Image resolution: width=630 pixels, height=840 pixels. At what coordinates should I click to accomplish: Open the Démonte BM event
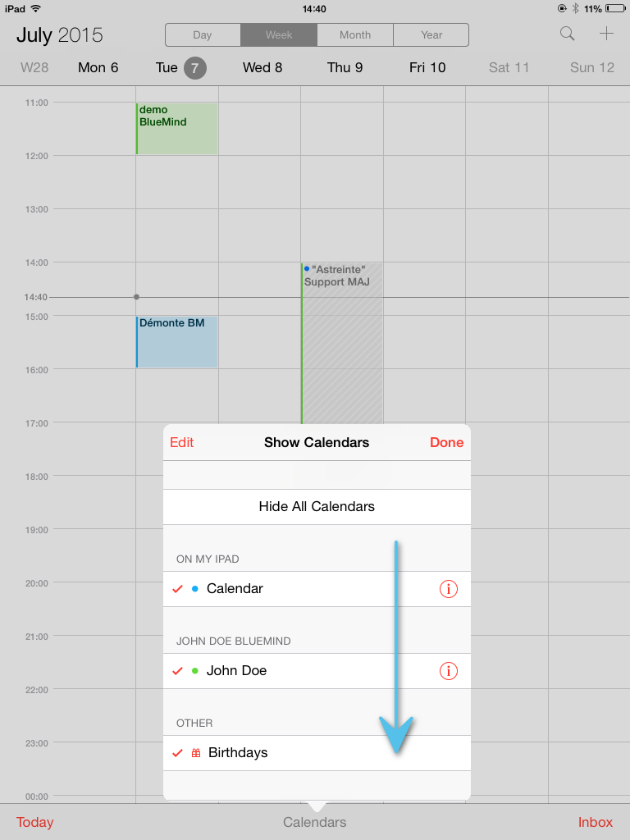(x=177, y=342)
